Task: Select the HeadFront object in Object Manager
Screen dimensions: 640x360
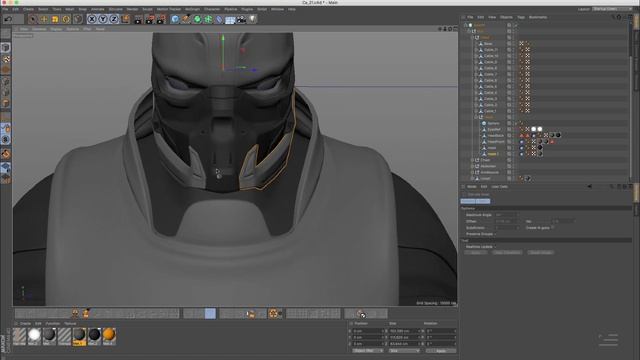Action: click(x=496, y=142)
